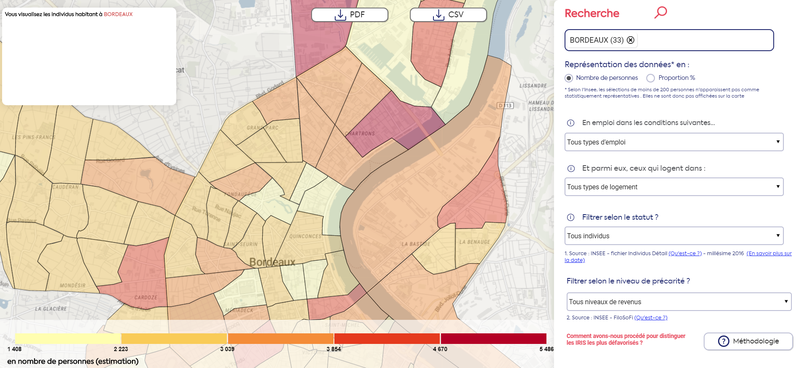Viewport: 799px width, 368px height.
Task: Open the 'Tous niveaux de revenus' dropdown
Action: click(x=679, y=301)
